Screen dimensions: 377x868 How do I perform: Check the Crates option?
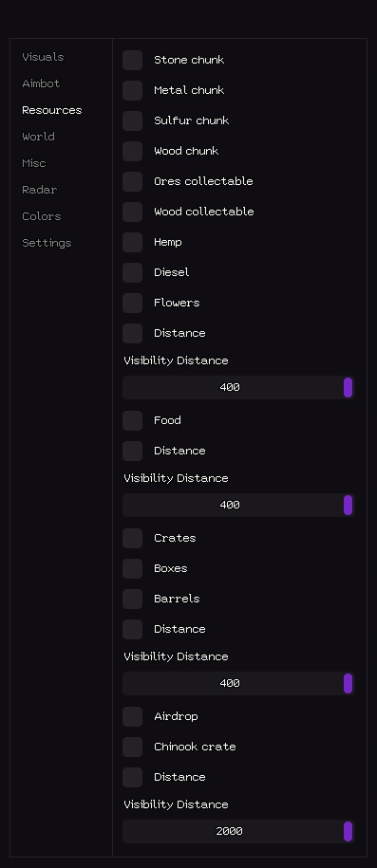coord(133,538)
